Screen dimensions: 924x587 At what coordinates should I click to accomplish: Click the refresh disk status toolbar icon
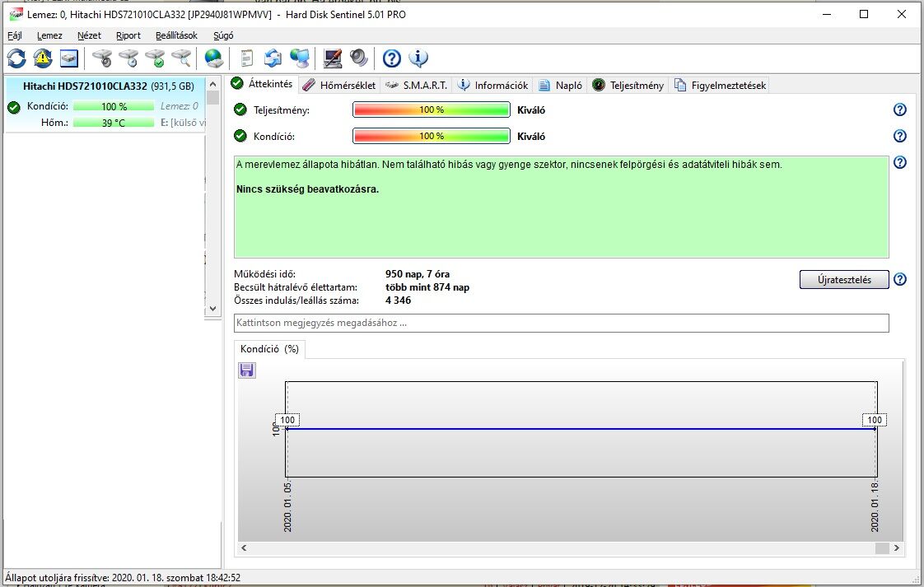coord(16,58)
